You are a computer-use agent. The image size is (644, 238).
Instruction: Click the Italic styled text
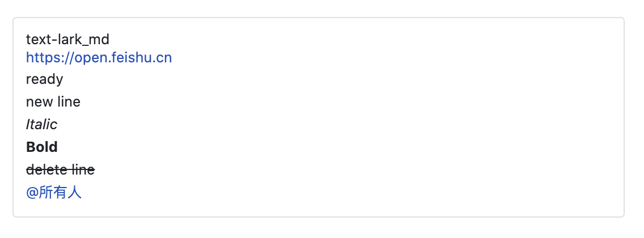coord(41,124)
